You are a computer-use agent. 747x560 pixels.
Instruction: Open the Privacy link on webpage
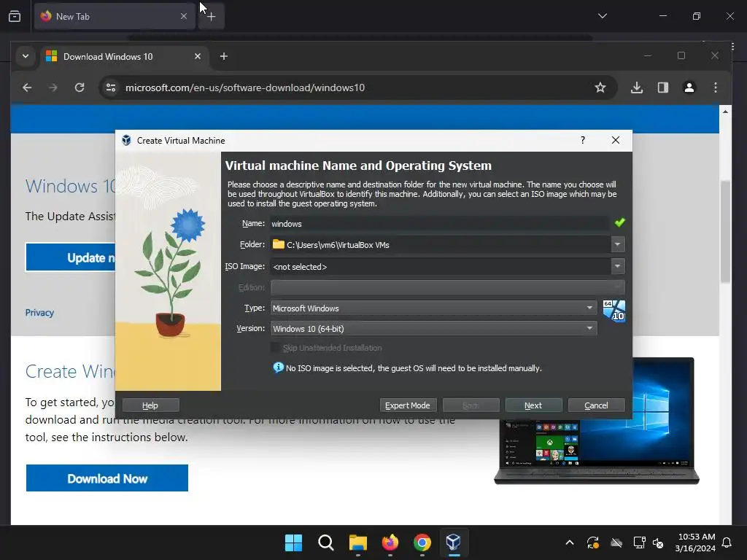tap(39, 313)
